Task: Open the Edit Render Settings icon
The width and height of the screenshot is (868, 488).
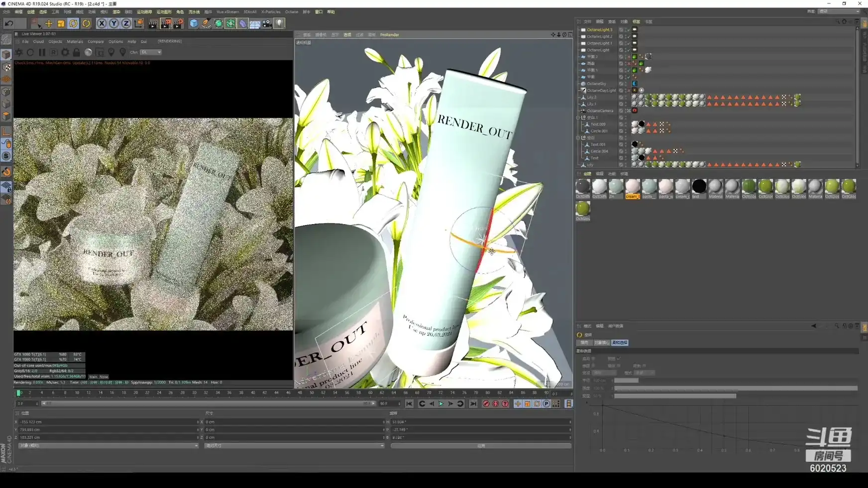Action: coord(178,23)
